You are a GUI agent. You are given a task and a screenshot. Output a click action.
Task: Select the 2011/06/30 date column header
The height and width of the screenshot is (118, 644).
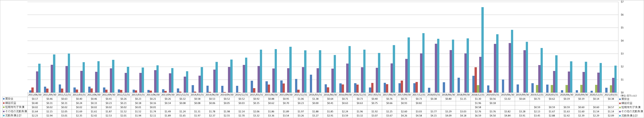(x=35, y=95)
